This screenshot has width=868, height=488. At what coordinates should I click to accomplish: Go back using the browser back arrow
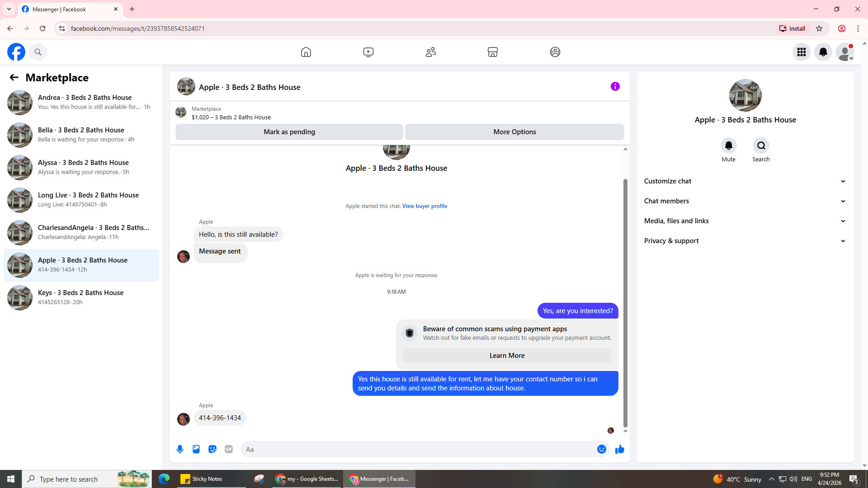10,28
